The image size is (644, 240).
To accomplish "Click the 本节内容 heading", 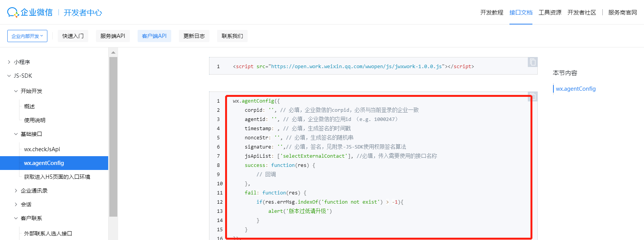I will click(565, 73).
